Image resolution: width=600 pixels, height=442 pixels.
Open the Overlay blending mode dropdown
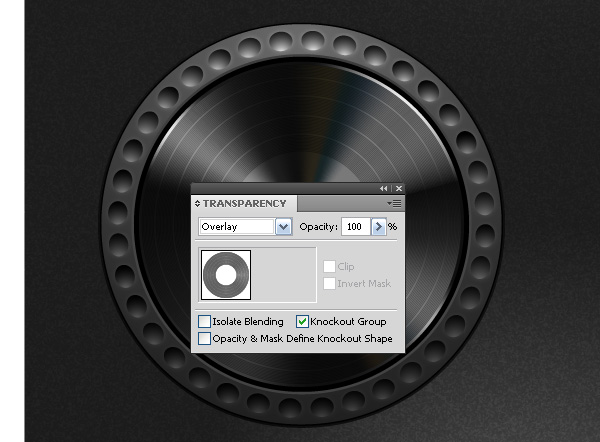(284, 227)
